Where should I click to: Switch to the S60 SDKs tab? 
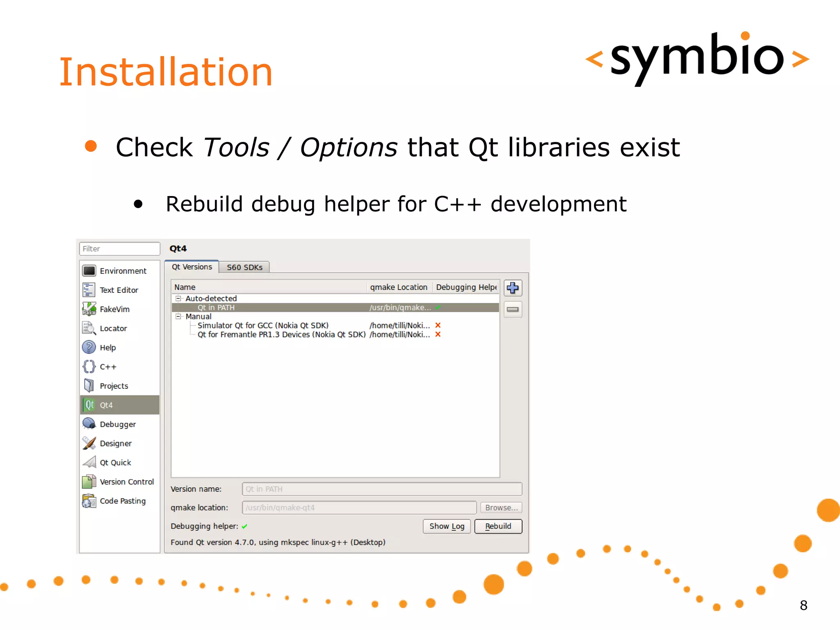tap(244, 267)
